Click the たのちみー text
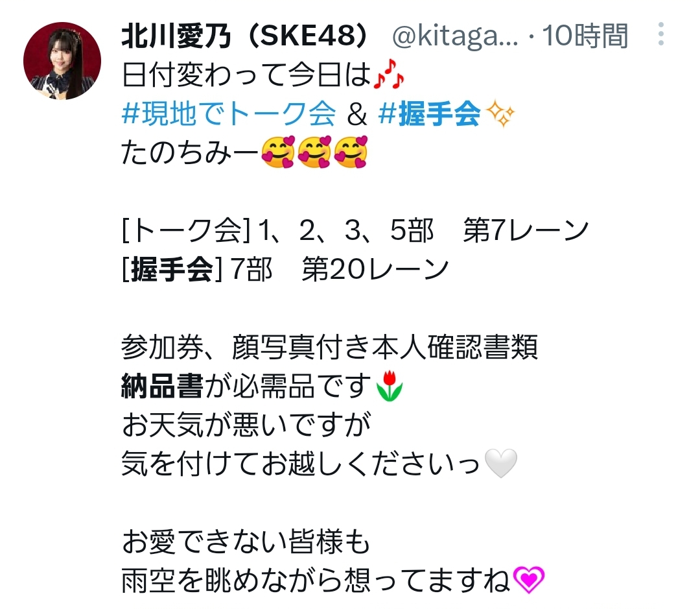Image resolution: width=700 pixels, height=609 pixels. pyautogui.click(x=190, y=152)
